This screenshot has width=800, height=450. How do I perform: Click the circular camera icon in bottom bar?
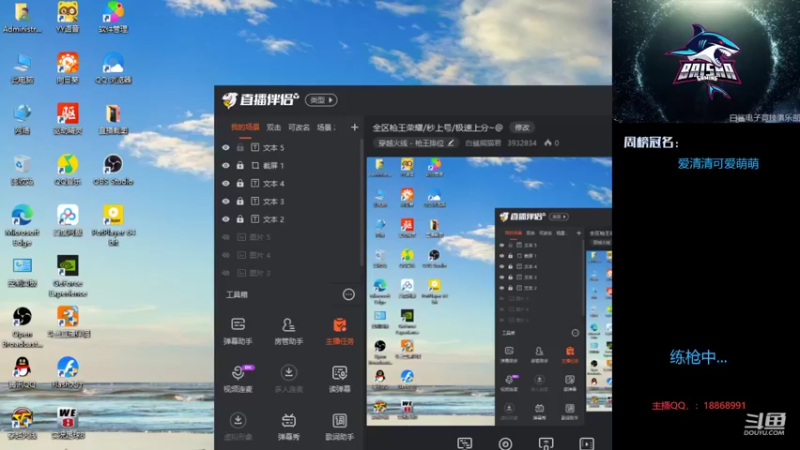505,443
